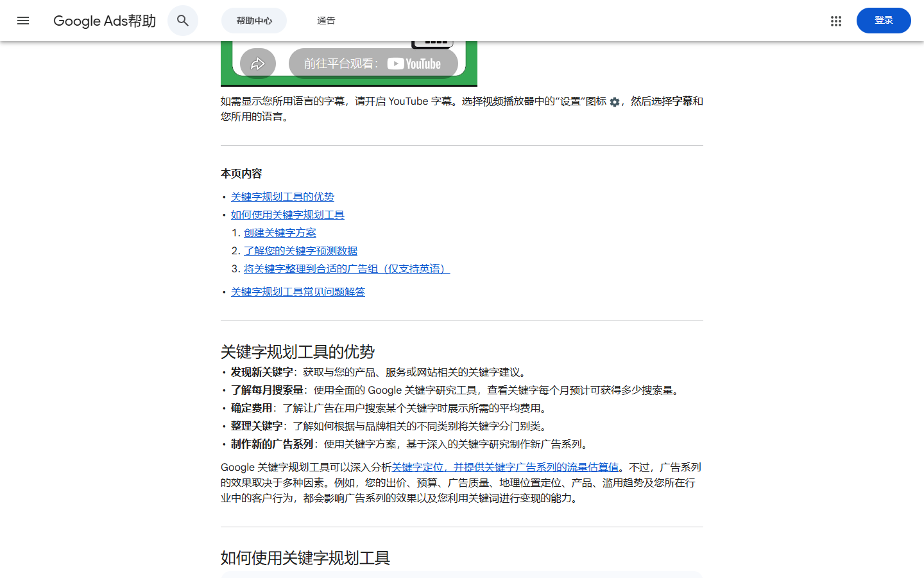Open the hamburger main menu

23,21
